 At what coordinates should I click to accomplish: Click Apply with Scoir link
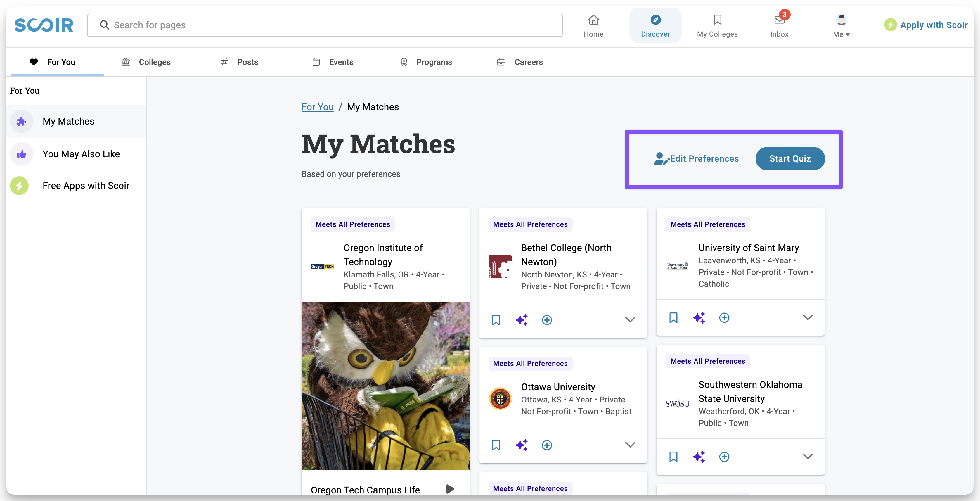(925, 25)
